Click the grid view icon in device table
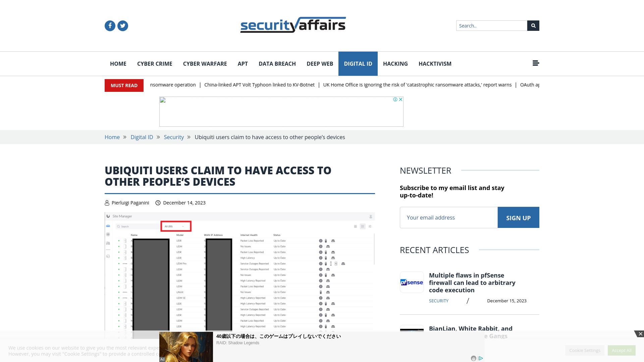Viewport: 644px width, 362px height. [356, 226]
